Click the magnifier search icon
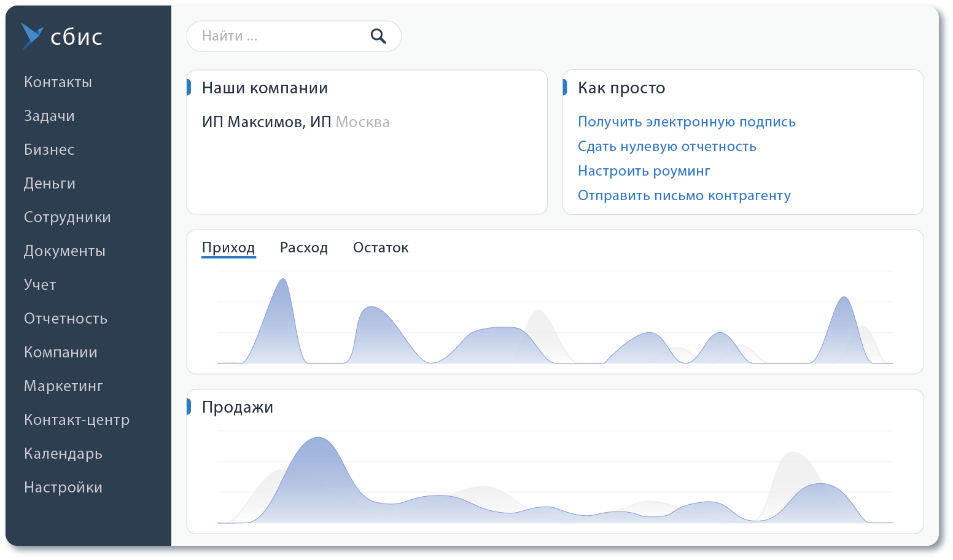This screenshot has height=560, width=953. point(379,36)
